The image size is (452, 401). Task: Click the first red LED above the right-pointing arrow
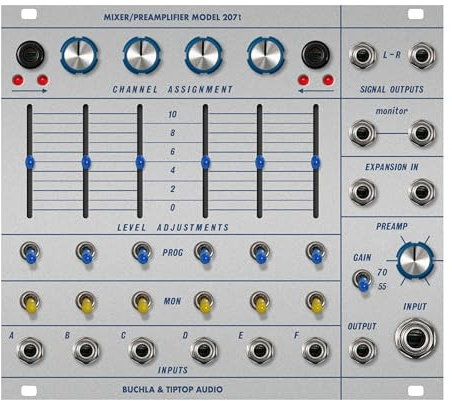tap(18, 80)
